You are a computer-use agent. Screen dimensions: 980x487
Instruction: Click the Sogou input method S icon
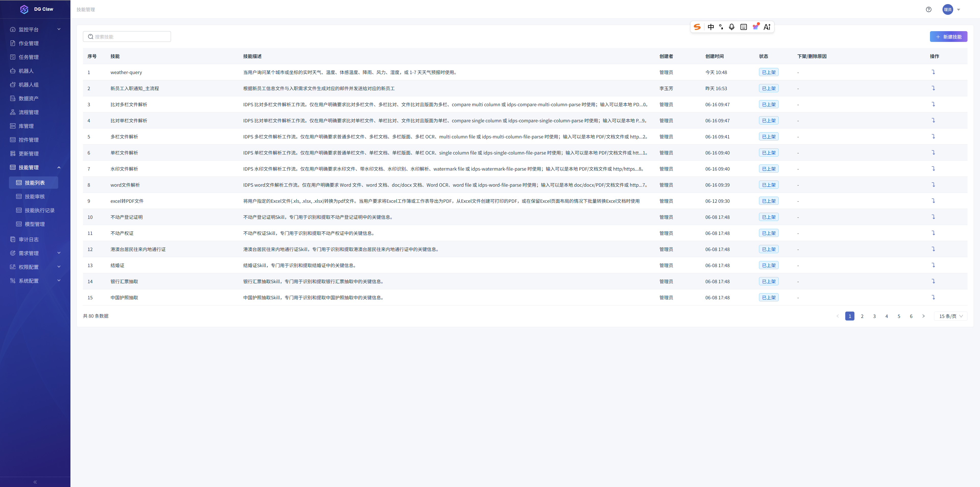coord(697,27)
